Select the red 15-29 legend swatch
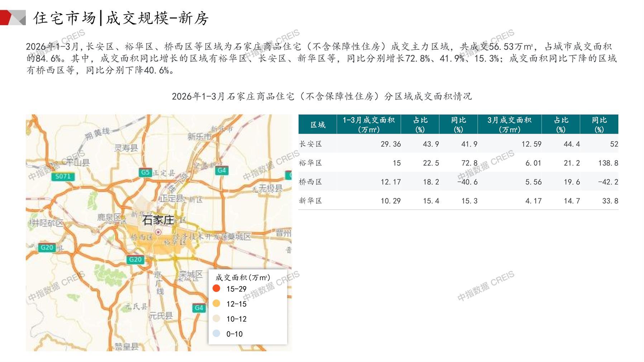 pos(216,289)
